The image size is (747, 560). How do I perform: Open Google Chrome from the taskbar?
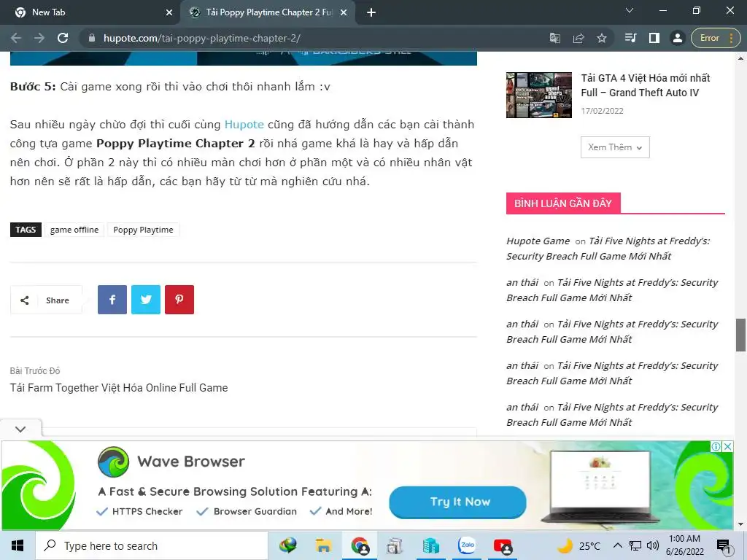point(360,545)
